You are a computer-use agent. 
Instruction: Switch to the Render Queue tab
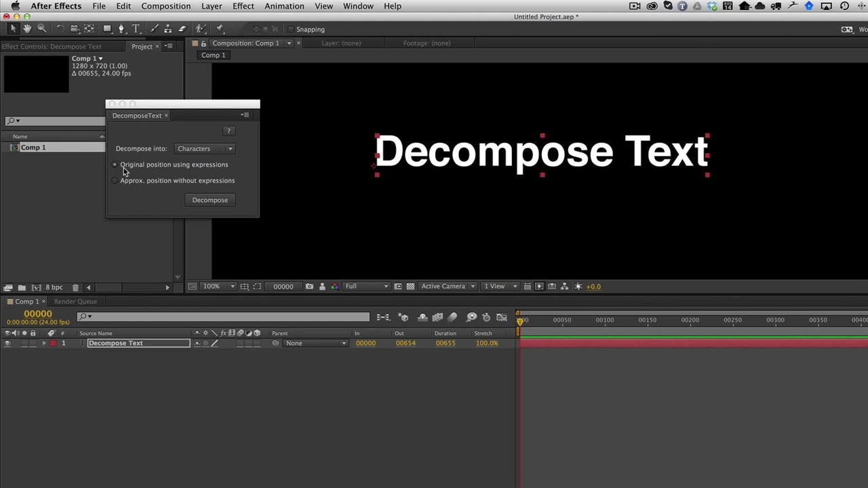tap(75, 302)
